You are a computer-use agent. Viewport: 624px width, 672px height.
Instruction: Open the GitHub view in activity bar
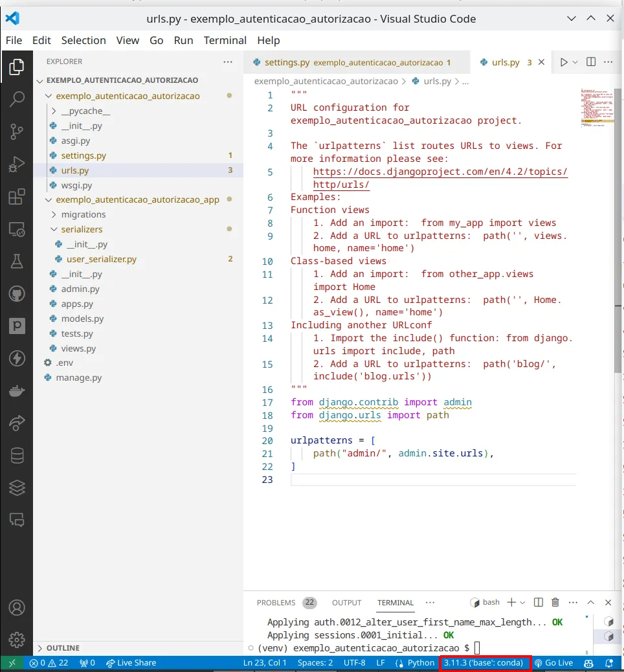[17, 294]
